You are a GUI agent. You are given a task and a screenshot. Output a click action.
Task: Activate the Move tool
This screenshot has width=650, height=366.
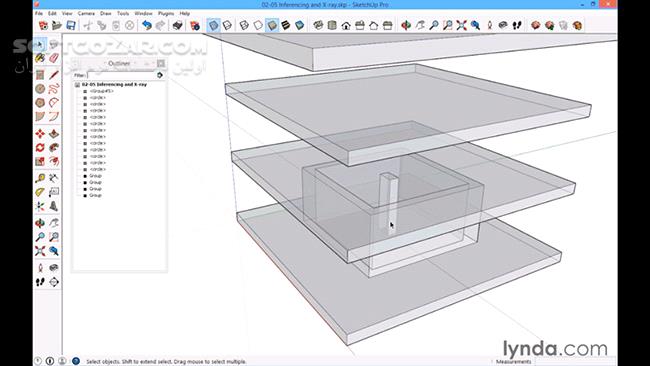pos(40,133)
